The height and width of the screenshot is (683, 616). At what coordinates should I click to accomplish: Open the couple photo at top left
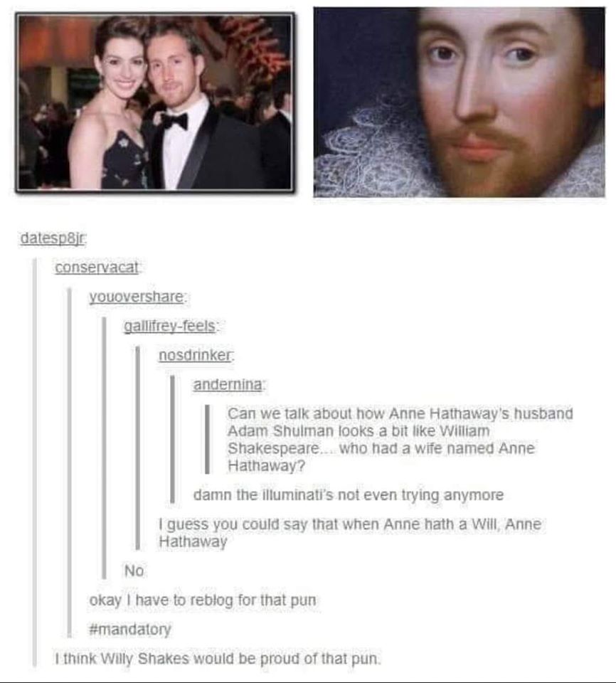[155, 102]
